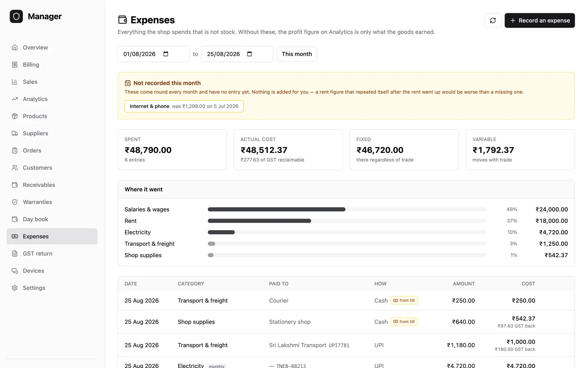Click the ₹1,792.37 variable figure
This screenshot has height=368, width=588.
(493, 150)
